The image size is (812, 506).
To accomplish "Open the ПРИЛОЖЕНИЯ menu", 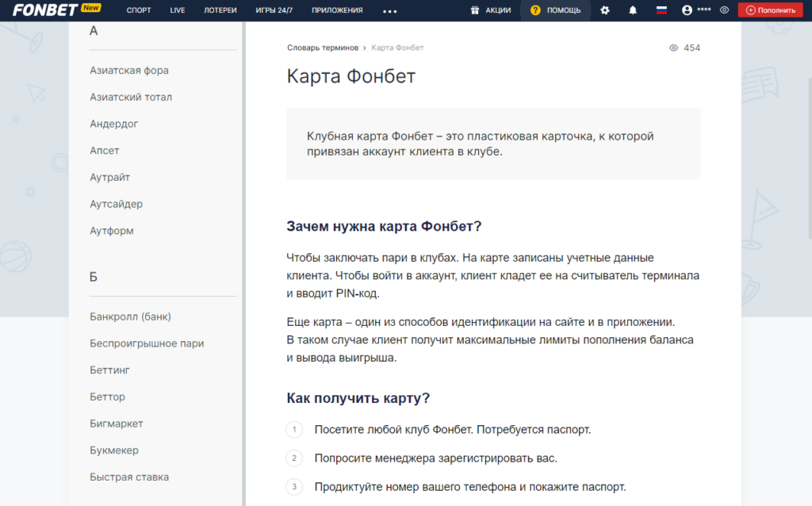I will 337,10.
